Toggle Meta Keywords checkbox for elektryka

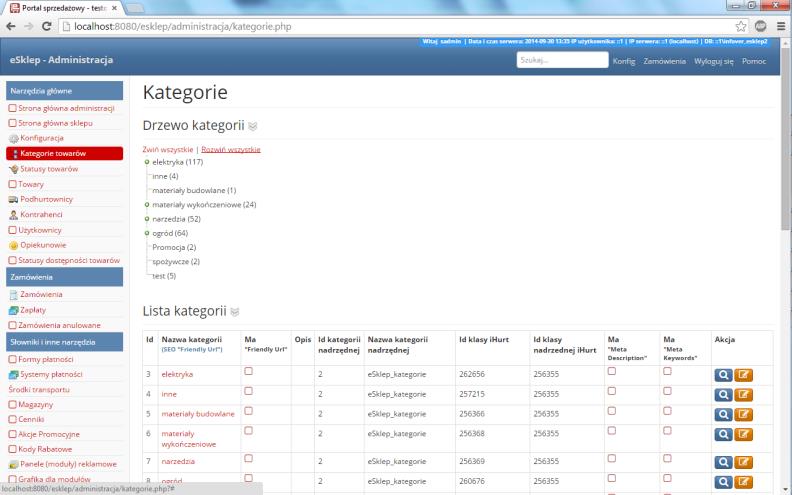[x=667, y=371]
